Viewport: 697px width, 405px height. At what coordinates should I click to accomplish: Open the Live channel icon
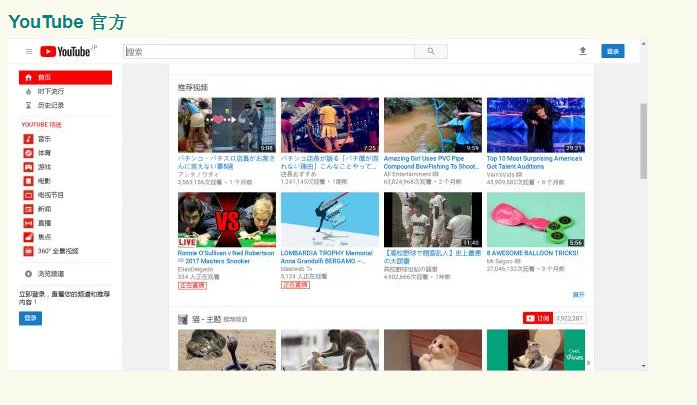28,223
